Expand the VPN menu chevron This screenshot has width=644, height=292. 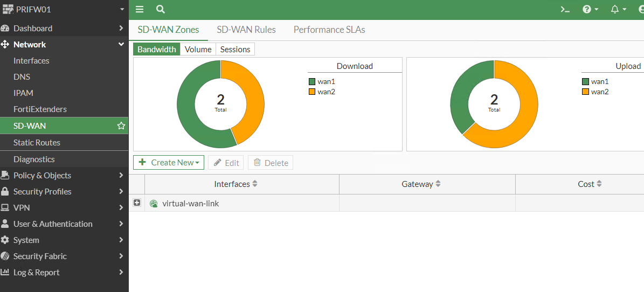point(121,208)
